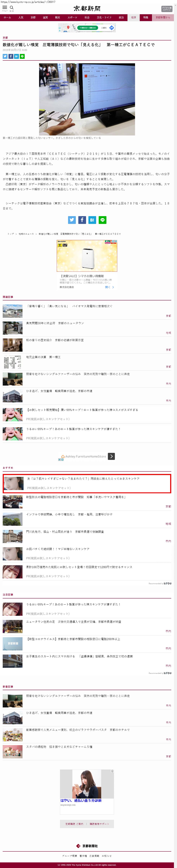This screenshot has width=177, height=868.
Task: Click the 検索 magnifier icon
Action: tap(12, 8)
